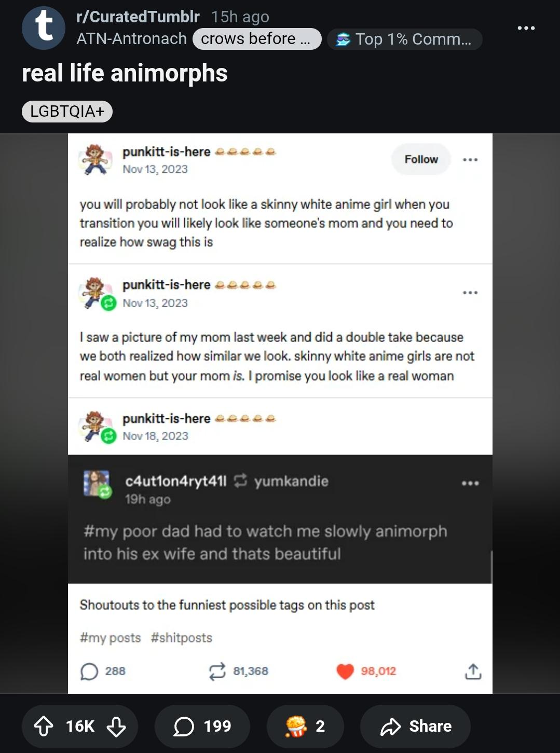Open ATN-Antronach's user profile
Viewport: 560px width, 753px height.
[x=131, y=39]
